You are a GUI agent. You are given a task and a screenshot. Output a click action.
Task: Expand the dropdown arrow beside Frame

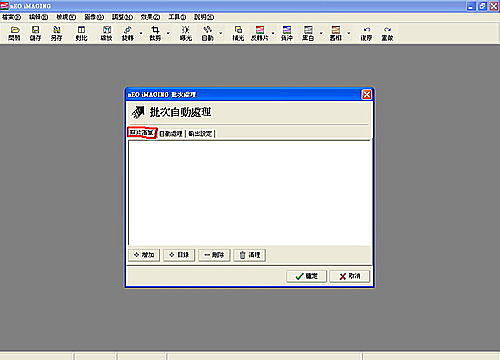pos(349,33)
